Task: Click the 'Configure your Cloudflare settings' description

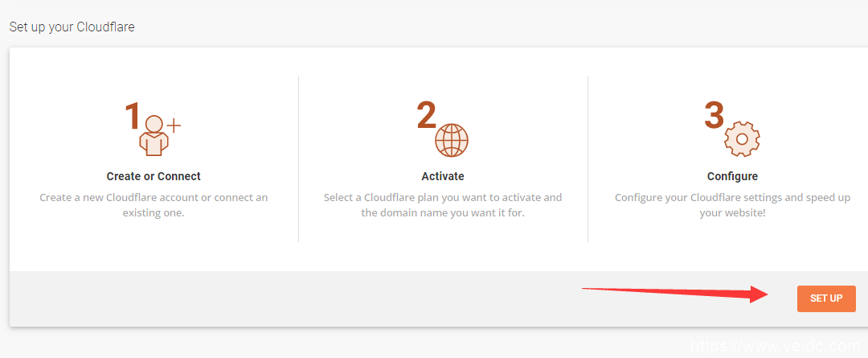Action: [x=732, y=205]
